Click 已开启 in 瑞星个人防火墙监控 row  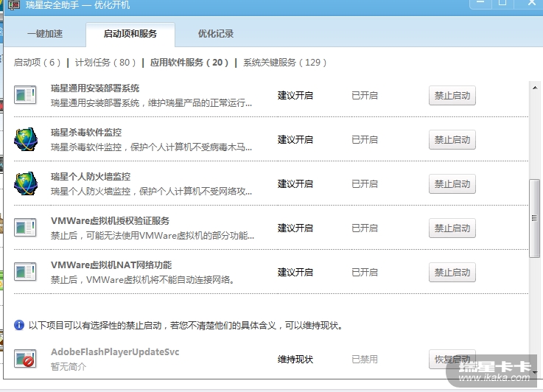(364, 184)
